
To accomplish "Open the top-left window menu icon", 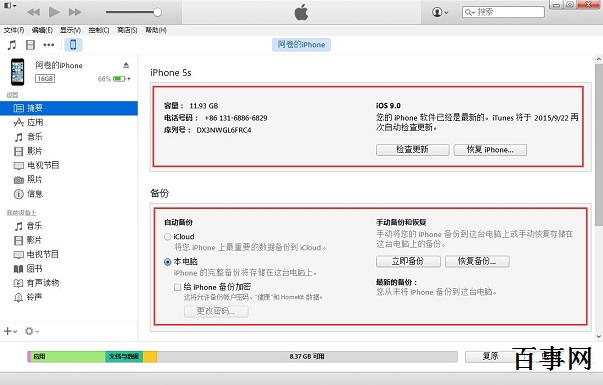I will (x=10, y=6).
